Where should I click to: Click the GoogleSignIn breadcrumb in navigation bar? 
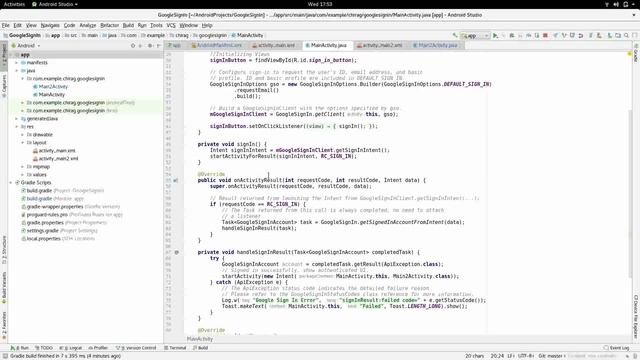coord(22,36)
